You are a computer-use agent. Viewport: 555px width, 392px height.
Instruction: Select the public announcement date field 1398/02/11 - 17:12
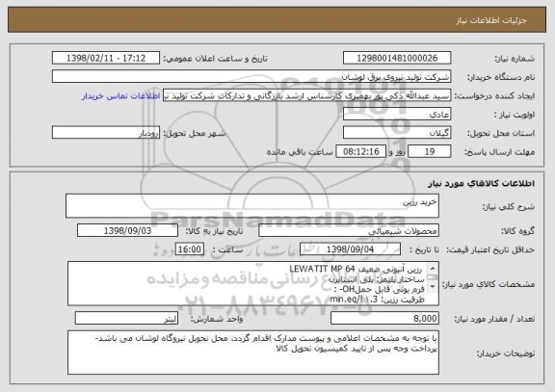pyautogui.click(x=106, y=58)
